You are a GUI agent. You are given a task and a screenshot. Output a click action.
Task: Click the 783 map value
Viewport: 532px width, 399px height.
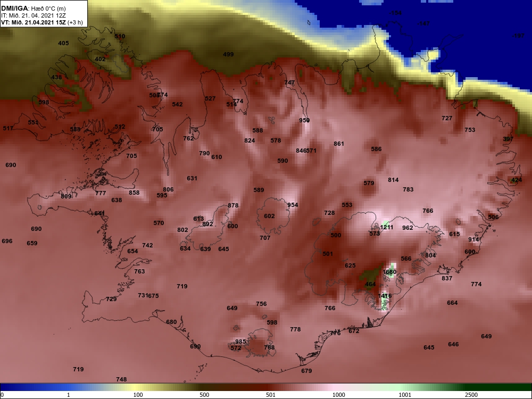click(408, 190)
